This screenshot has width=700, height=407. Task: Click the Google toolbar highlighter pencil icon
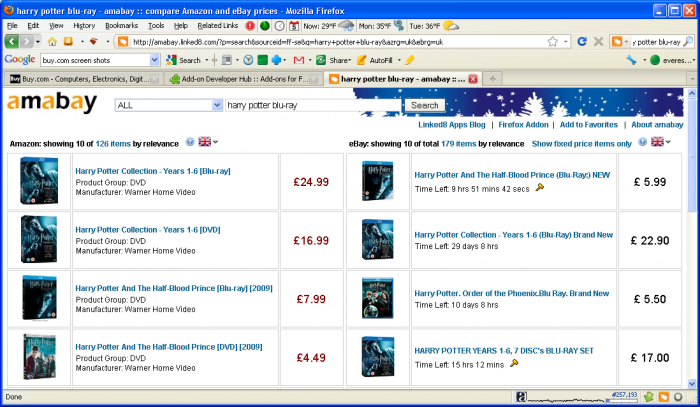click(x=410, y=60)
